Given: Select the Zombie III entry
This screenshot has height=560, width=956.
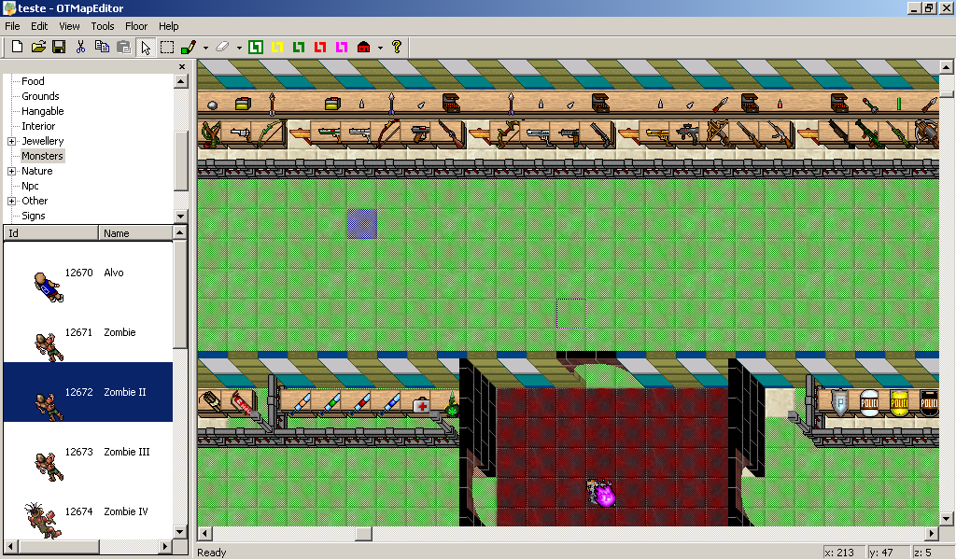Looking at the screenshot, I should [88, 452].
